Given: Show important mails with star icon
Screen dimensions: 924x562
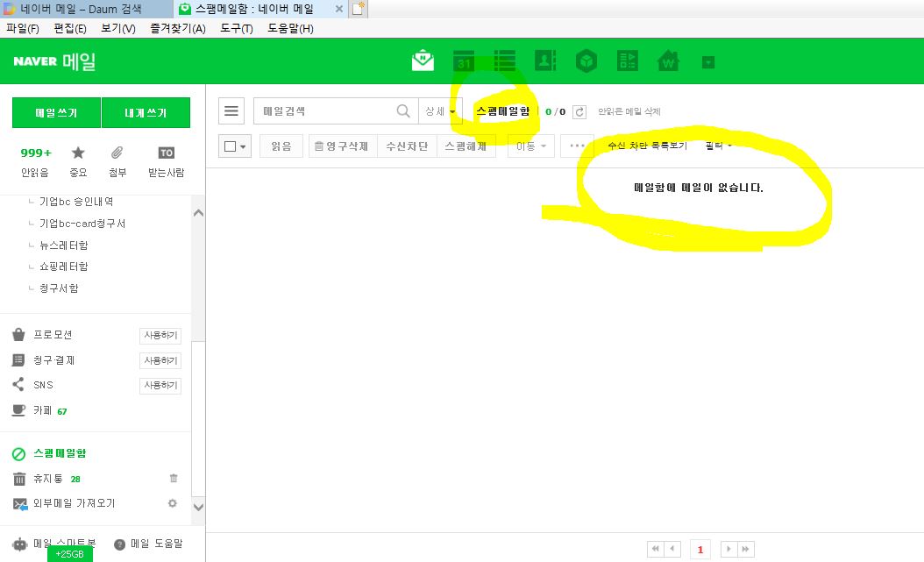Looking at the screenshot, I should pyautogui.click(x=78, y=162).
